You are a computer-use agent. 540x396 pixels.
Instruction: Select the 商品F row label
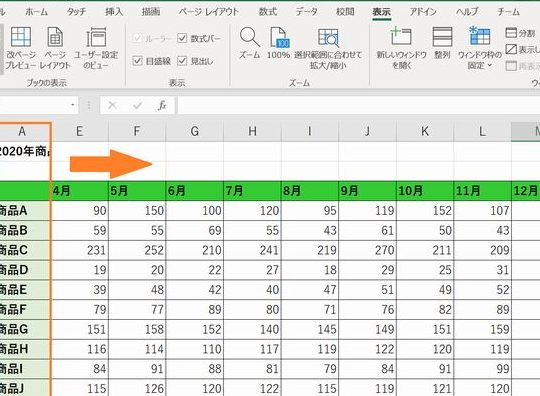[25, 309]
